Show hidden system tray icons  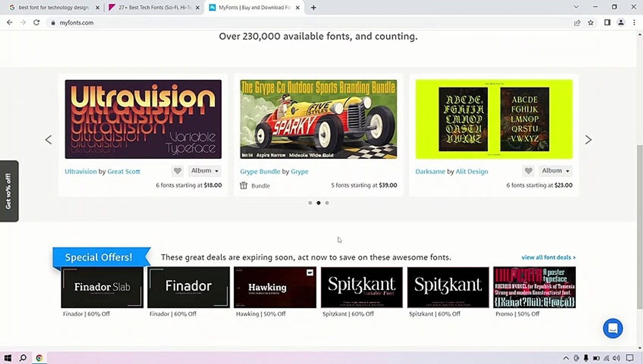point(566,358)
